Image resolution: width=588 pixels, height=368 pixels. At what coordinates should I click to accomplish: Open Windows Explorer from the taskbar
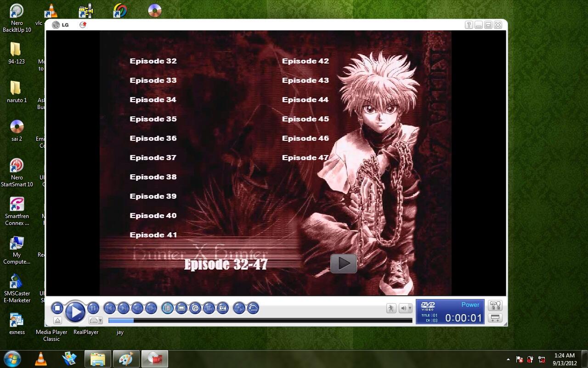click(x=97, y=359)
